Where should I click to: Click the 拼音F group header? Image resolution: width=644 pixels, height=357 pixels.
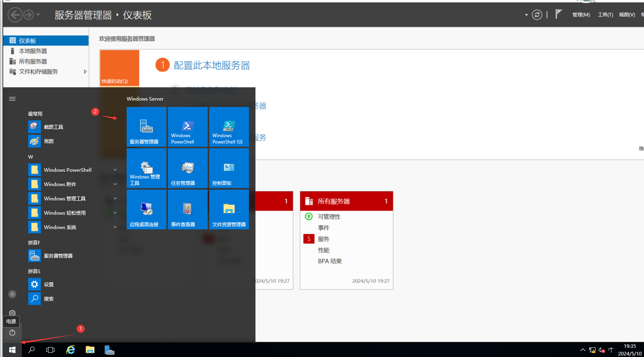point(34,243)
